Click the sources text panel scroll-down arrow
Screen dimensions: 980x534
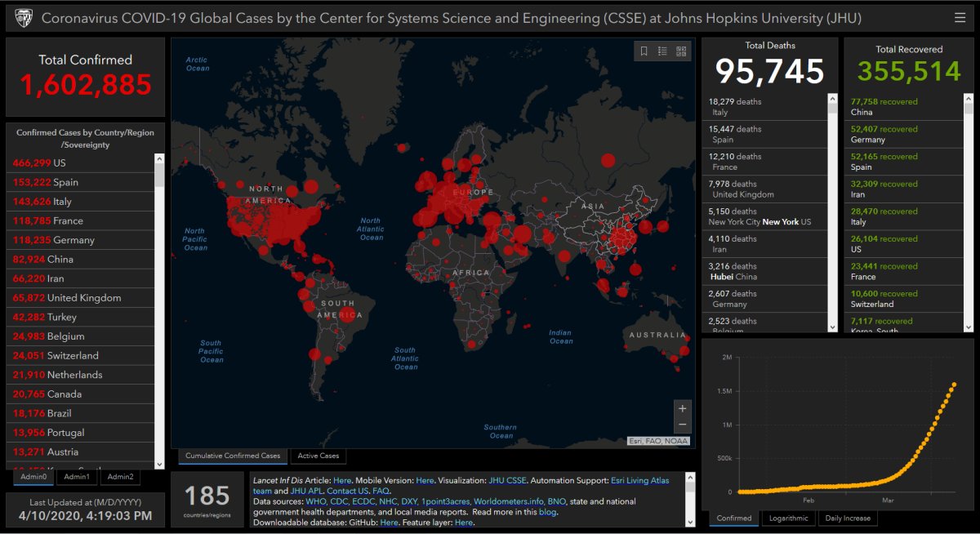(x=691, y=523)
